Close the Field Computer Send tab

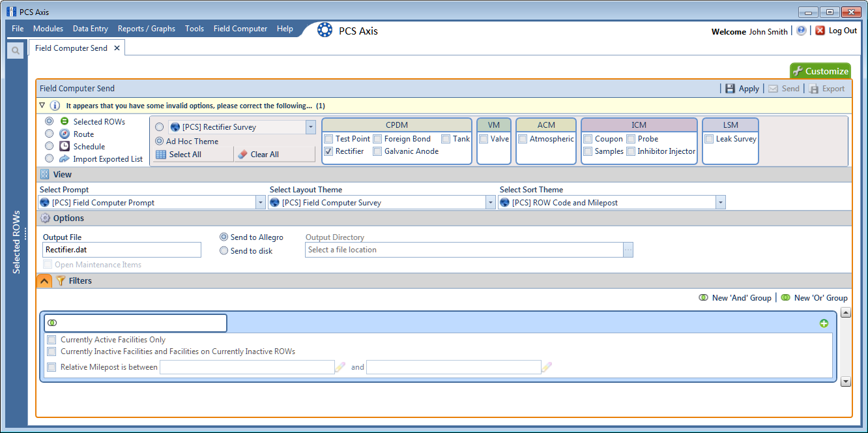pyautogui.click(x=117, y=48)
